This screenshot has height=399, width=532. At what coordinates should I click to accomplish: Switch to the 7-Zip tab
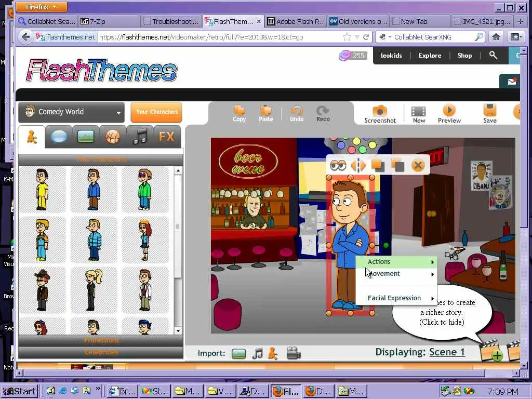pyautogui.click(x=108, y=21)
